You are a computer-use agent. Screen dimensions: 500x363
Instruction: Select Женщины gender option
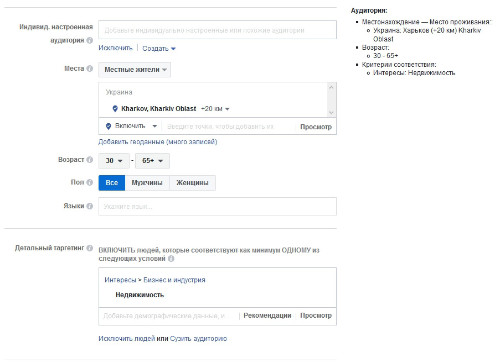pos(192,183)
